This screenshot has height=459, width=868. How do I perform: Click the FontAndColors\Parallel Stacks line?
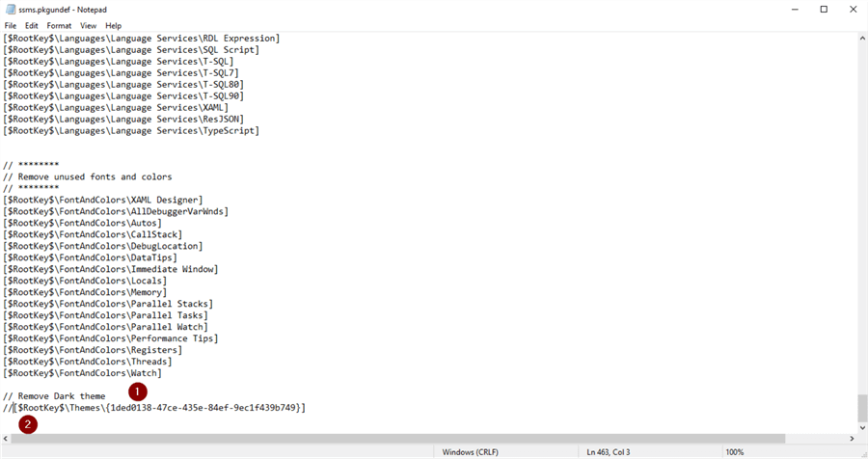point(108,304)
